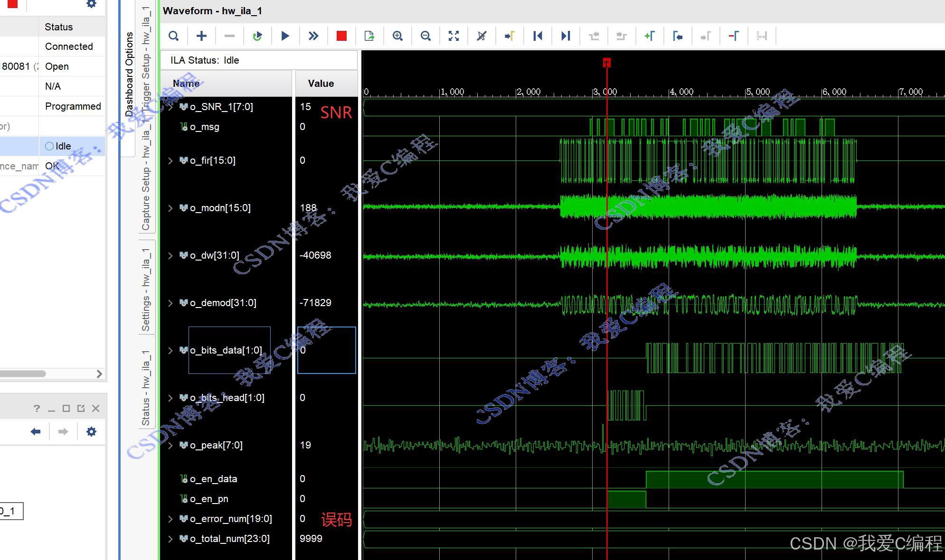
Task: Click the Add probes plus icon
Action: pyautogui.click(x=201, y=36)
